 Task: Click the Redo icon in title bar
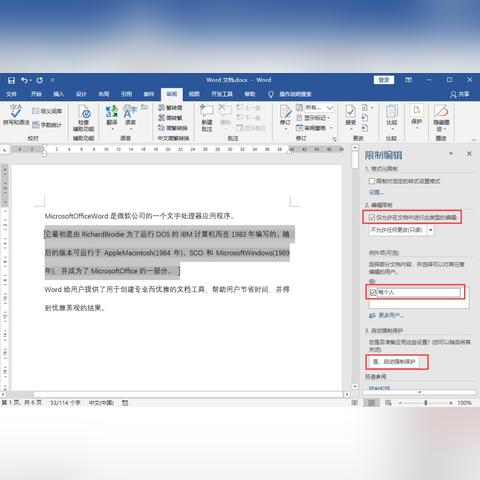click(x=40, y=80)
